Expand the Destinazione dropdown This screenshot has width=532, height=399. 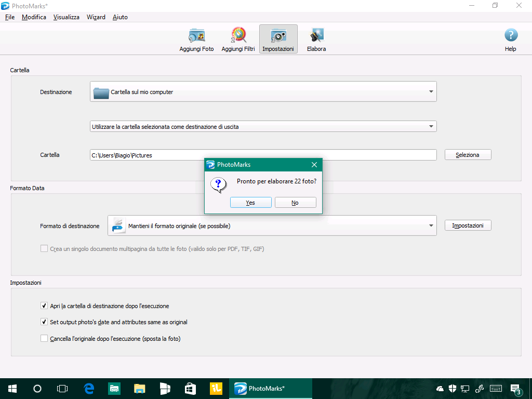(263, 91)
